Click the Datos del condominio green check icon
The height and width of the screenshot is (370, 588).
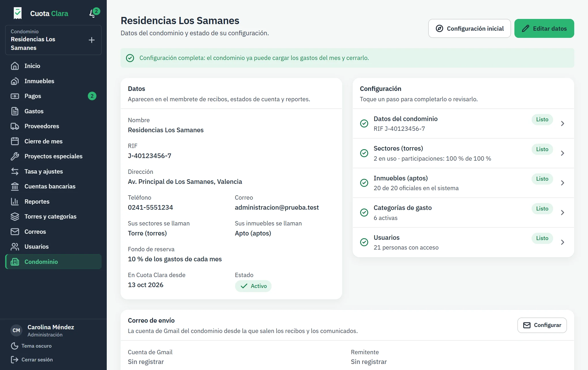point(364,124)
